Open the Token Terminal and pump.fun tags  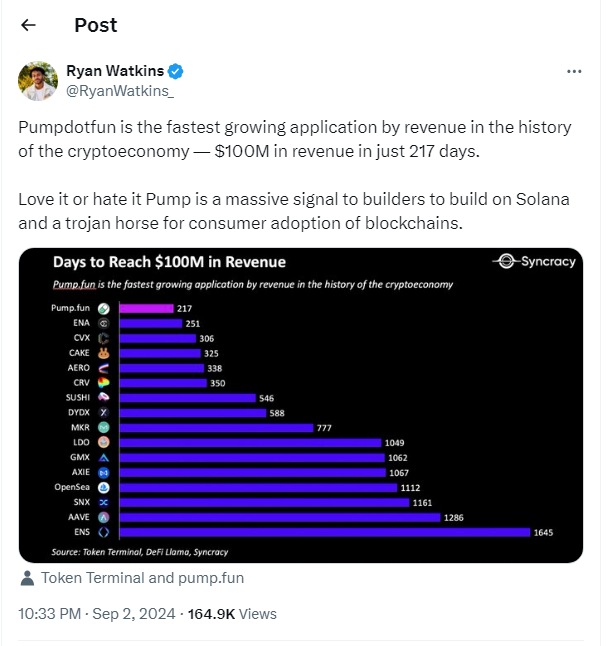click(142, 578)
